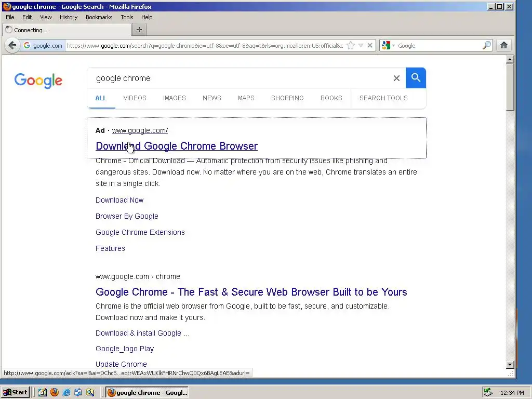Stop loading with the address bar X
This screenshot has width=532, height=399.
pyautogui.click(x=370, y=46)
